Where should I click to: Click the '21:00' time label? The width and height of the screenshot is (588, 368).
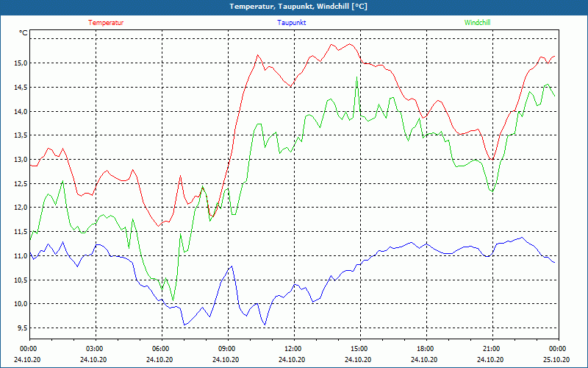[491, 349]
